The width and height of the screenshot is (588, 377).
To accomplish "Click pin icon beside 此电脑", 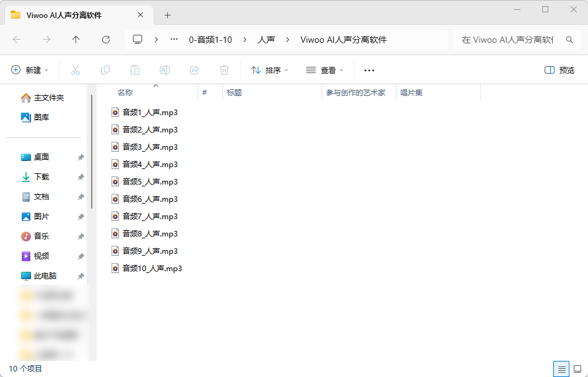I will [81, 277].
